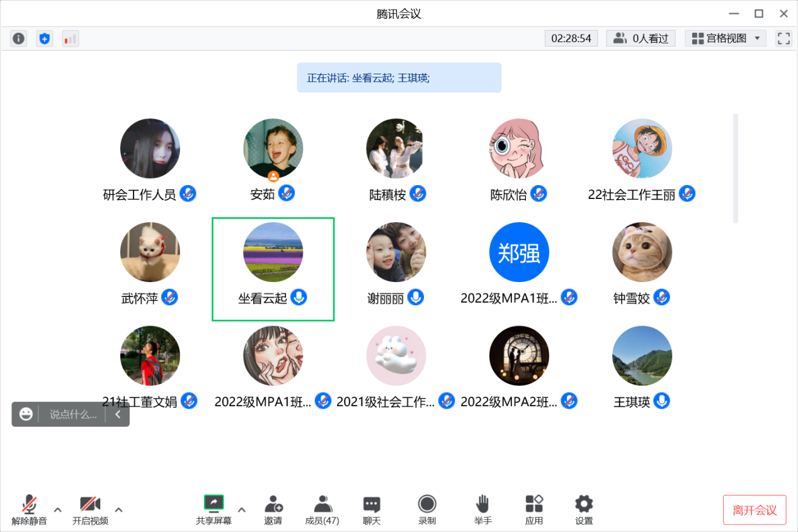Raise hand using 举手 icon

pyautogui.click(x=482, y=509)
